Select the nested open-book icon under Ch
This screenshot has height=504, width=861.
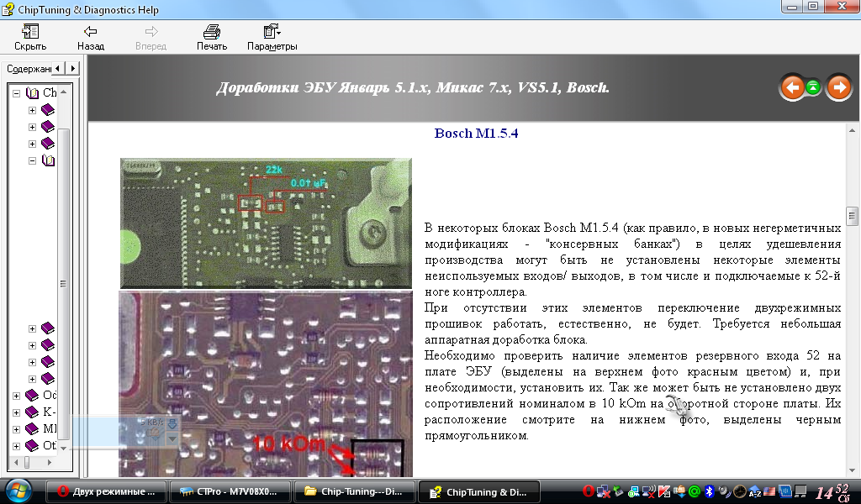pyautogui.click(x=48, y=160)
